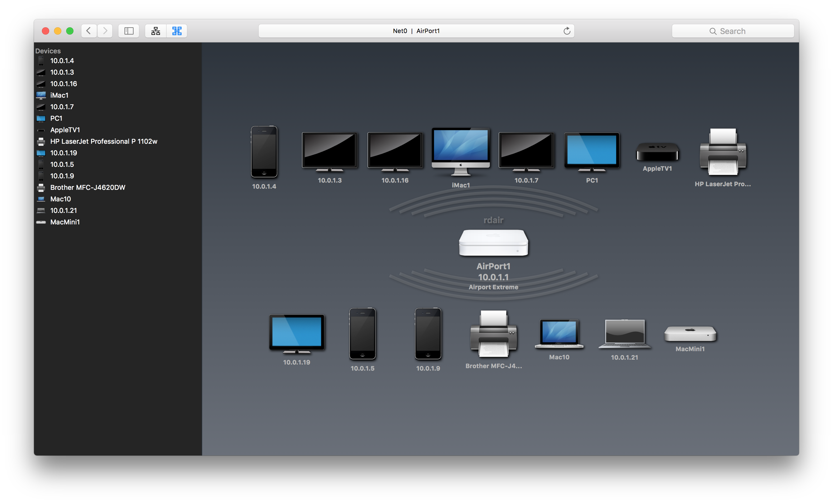The image size is (833, 504).
Task: Select Brother MFC-J4620DW in the Devices list
Action: (x=87, y=187)
